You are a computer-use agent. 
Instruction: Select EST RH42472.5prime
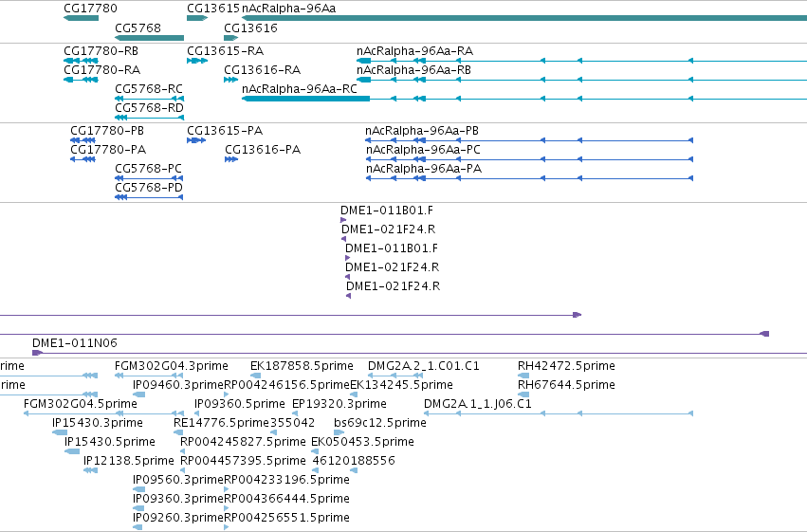pyautogui.click(x=566, y=366)
